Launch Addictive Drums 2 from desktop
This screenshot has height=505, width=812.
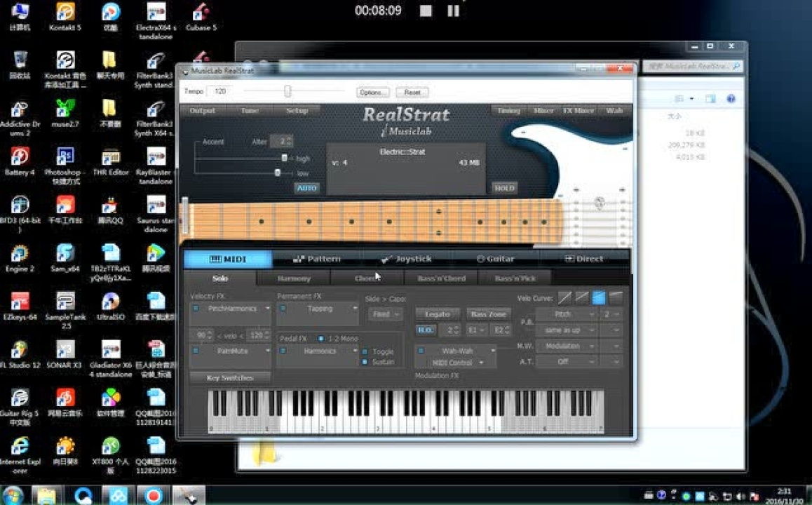coord(20,118)
